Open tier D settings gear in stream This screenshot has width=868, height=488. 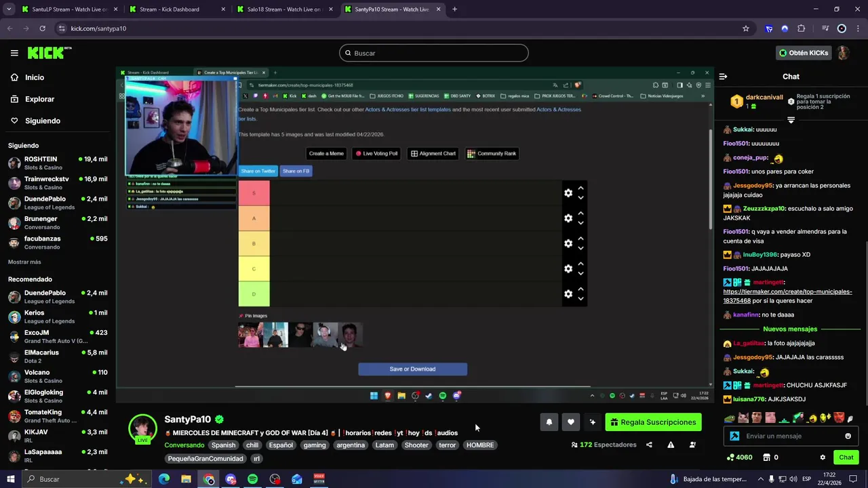click(568, 294)
